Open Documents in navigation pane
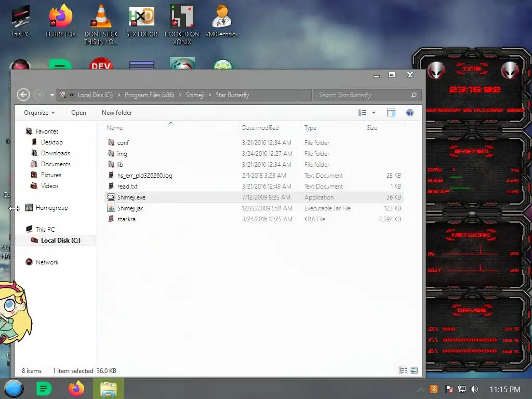Image resolution: width=532 pixels, height=399 pixels. 56,164
